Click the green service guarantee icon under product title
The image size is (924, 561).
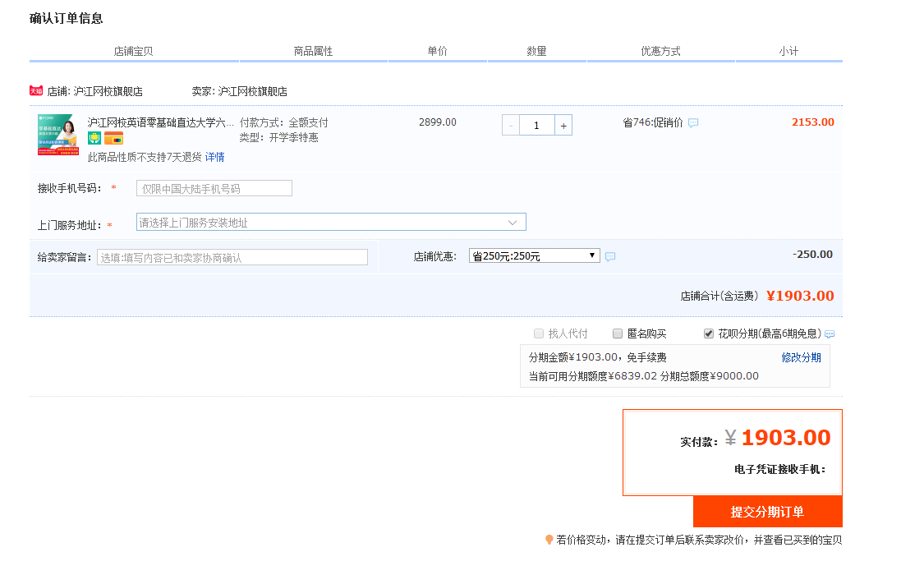click(94, 136)
